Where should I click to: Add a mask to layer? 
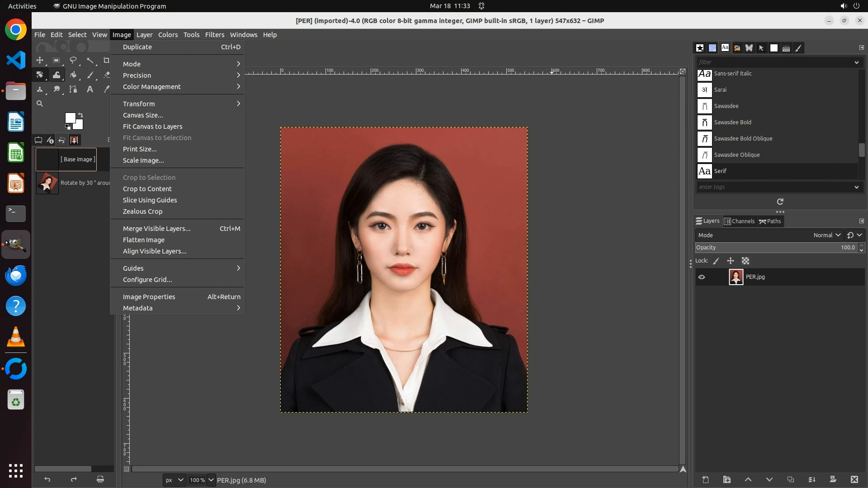point(833,479)
